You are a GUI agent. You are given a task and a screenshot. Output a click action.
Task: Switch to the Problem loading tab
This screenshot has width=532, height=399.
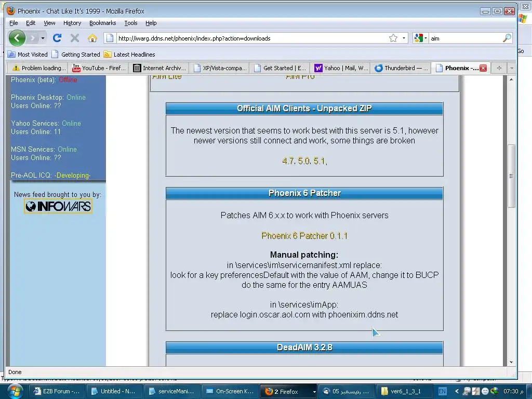38,68
